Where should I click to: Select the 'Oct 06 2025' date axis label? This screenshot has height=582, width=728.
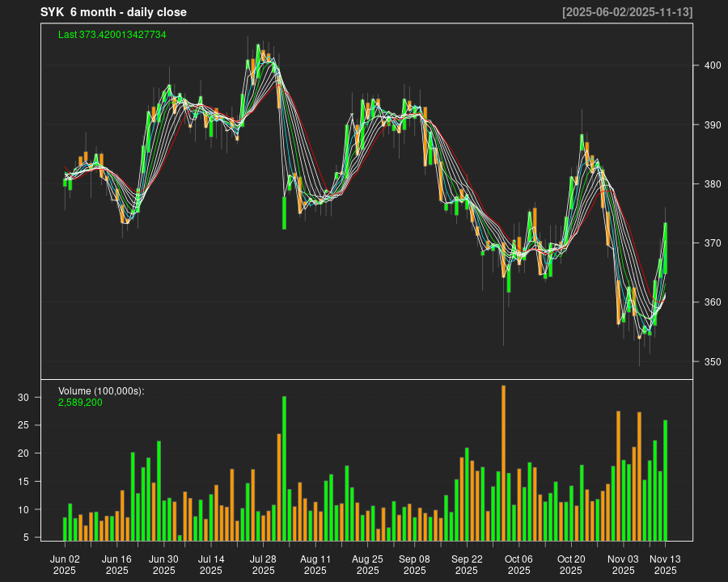pos(518,564)
